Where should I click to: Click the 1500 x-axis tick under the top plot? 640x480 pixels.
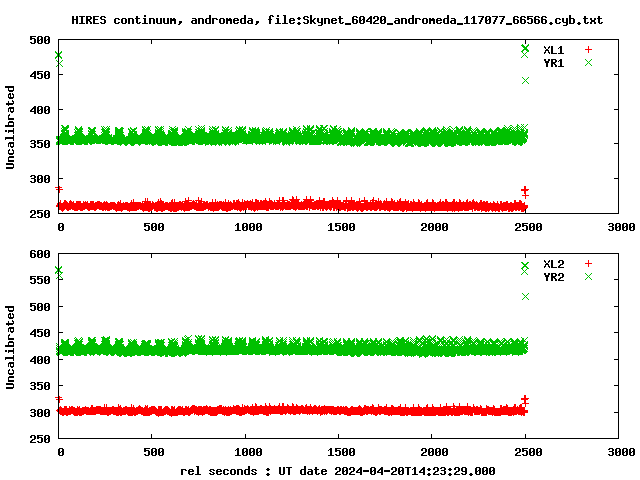click(341, 227)
